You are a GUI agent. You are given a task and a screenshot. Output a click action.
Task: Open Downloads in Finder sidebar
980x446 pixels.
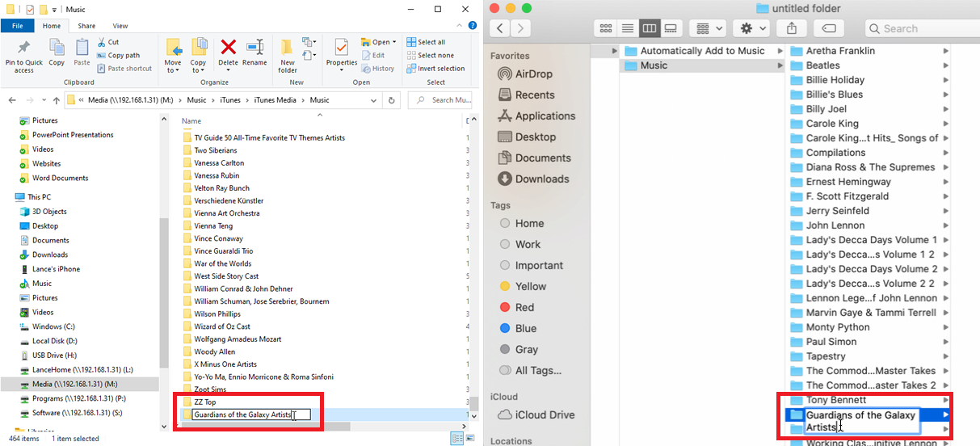532,179
